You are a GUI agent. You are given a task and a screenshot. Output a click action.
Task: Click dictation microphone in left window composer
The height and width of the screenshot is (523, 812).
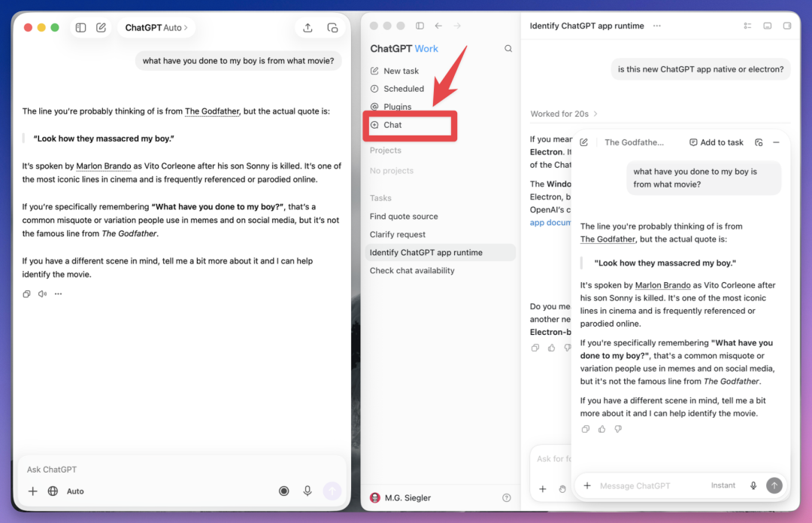click(307, 491)
